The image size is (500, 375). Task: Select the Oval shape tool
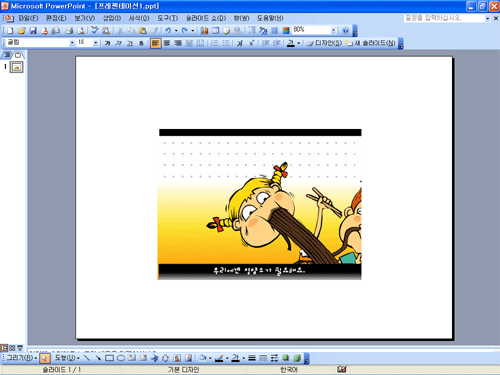click(x=121, y=358)
